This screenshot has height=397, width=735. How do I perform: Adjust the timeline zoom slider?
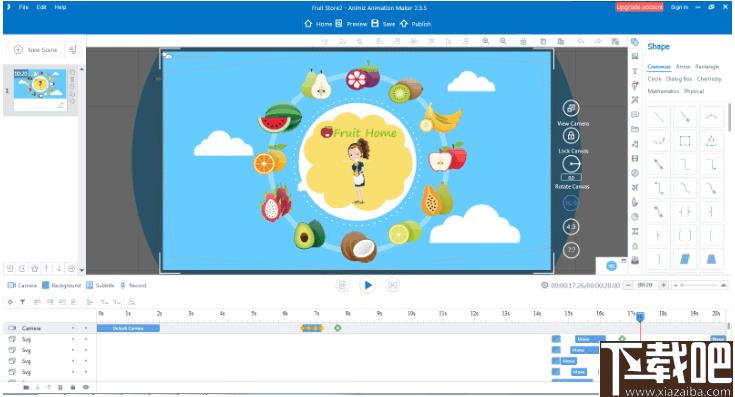click(699, 285)
